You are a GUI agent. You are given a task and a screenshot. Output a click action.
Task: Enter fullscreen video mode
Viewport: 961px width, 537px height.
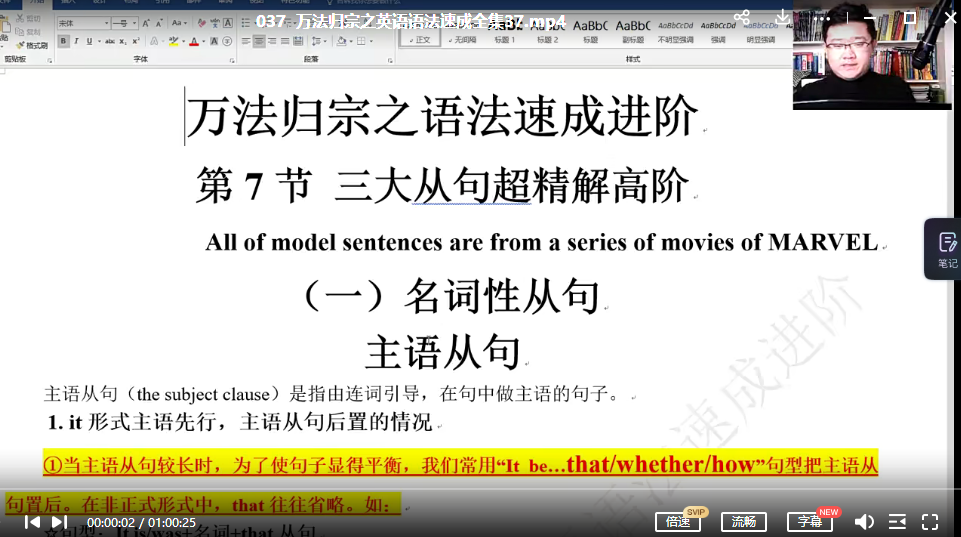coord(930,522)
